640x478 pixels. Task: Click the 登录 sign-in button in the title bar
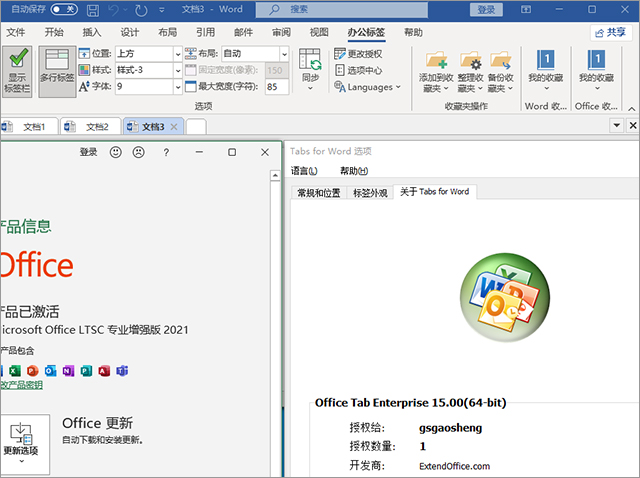point(486,9)
